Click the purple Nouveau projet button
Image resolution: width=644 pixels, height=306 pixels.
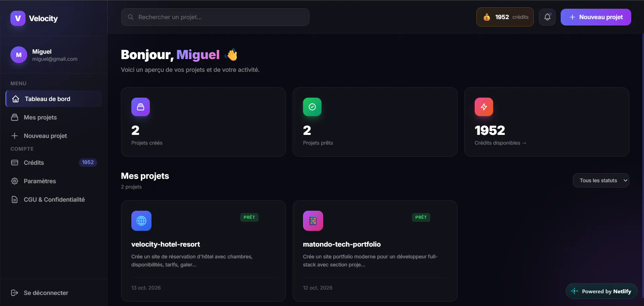(596, 17)
